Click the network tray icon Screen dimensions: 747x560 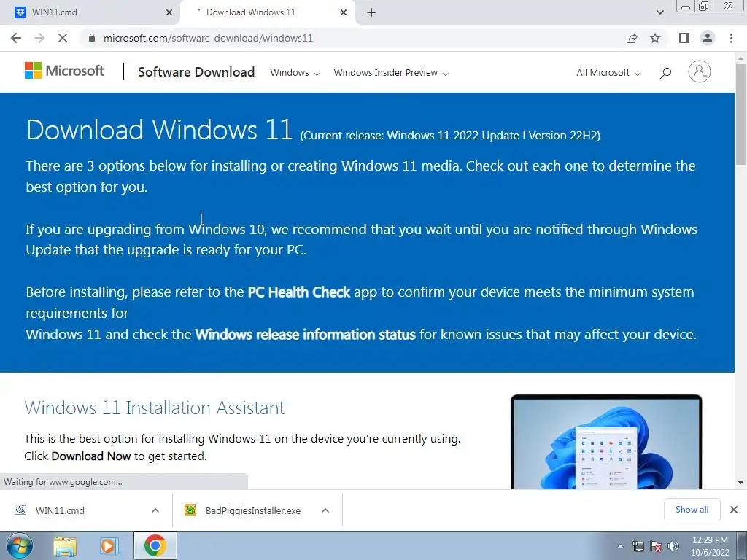coord(638,546)
